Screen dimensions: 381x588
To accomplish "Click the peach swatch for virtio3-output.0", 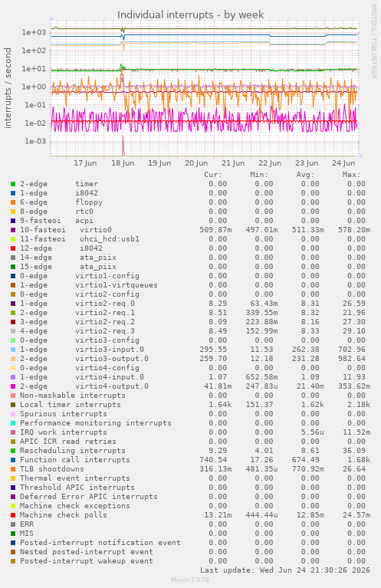I will point(13,359).
